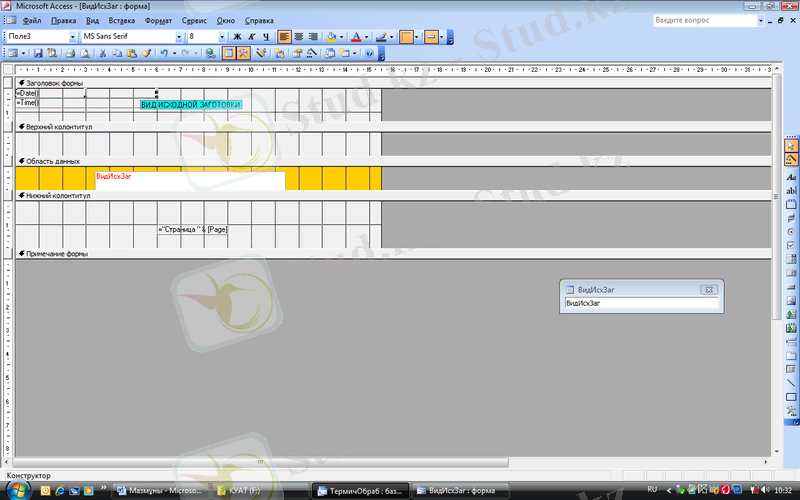Toggle Bold formatting (Ж)
Viewport: 800px width, 500px height.
(237, 37)
